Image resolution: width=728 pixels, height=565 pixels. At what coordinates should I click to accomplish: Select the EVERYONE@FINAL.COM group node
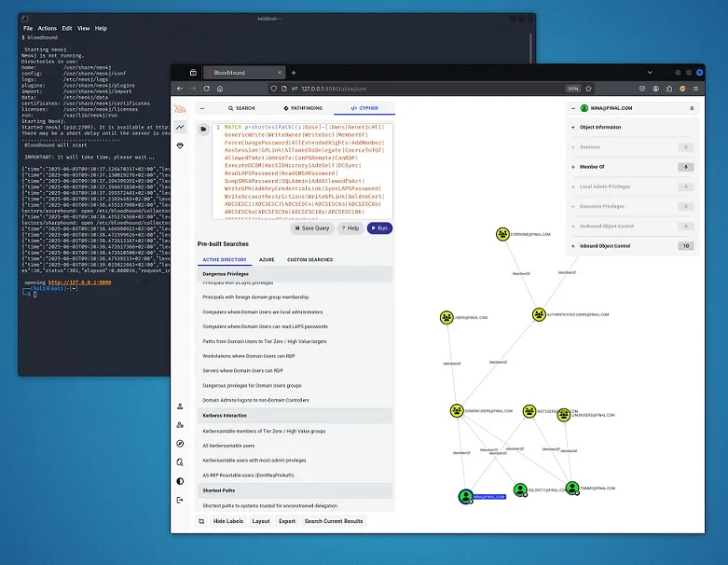coord(502,234)
